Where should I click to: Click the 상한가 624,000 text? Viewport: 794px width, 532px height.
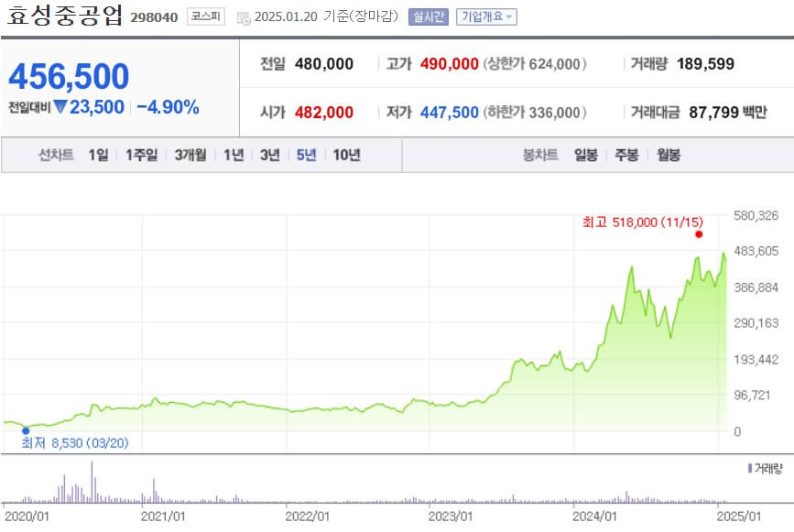[535, 64]
